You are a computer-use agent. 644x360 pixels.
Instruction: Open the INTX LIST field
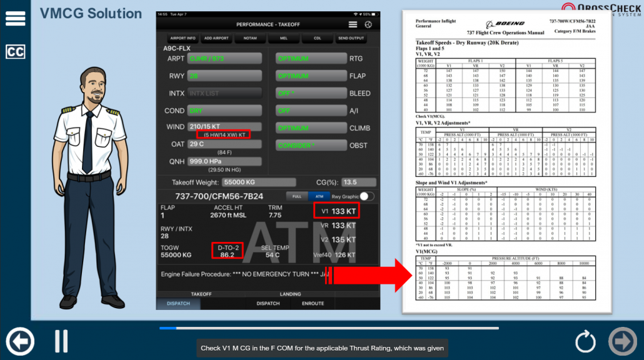coord(224,93)
